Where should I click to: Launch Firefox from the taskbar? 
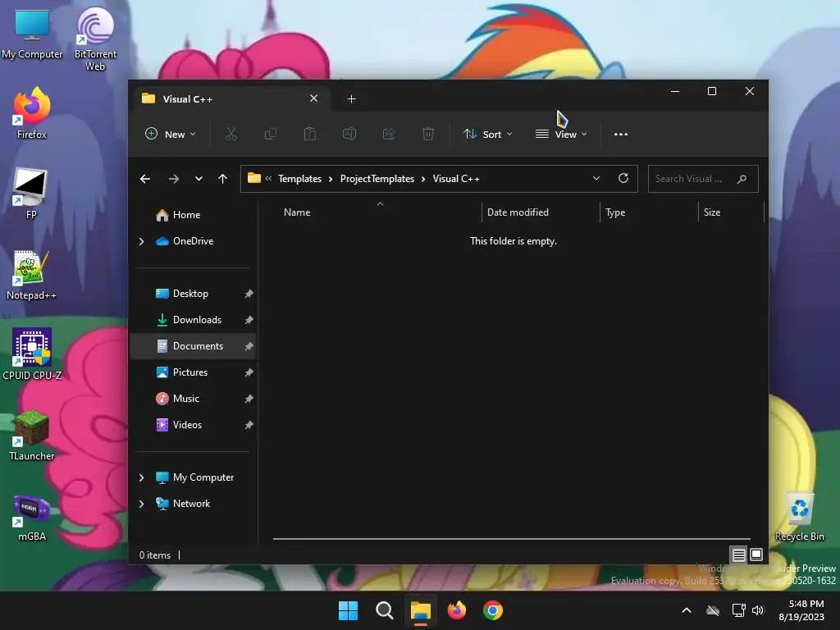pos(456,610)
